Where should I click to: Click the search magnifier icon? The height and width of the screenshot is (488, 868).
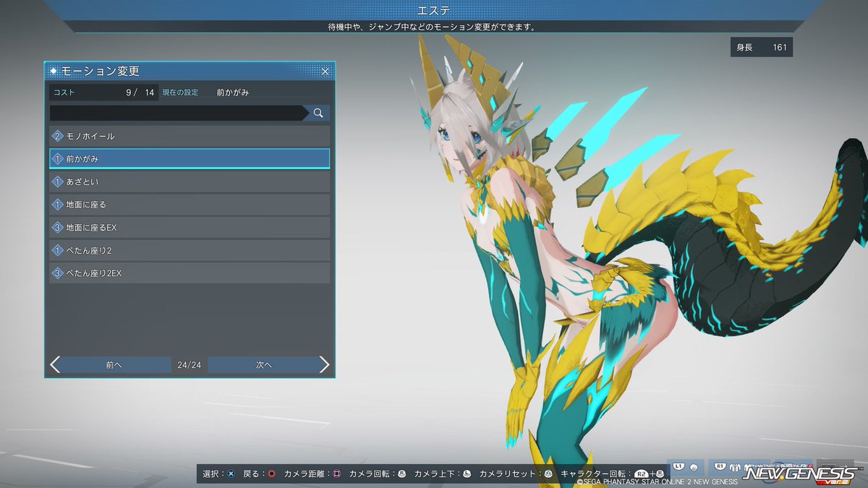[x=318, y=113]
